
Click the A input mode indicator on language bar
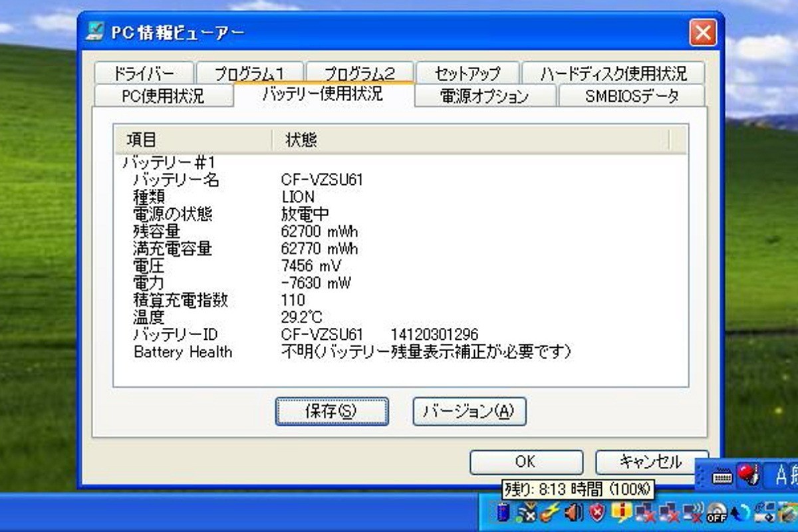782,475
